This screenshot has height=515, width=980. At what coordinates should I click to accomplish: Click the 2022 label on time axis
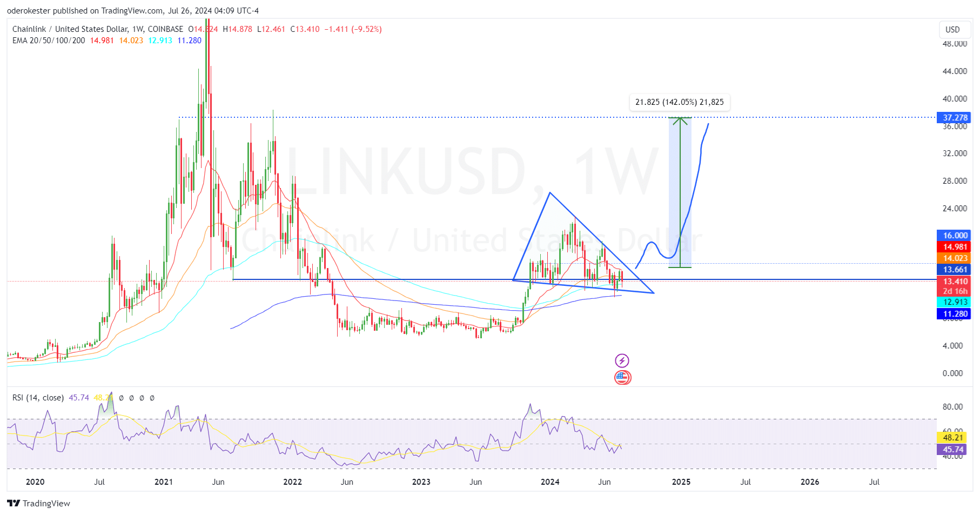point(292,482)
